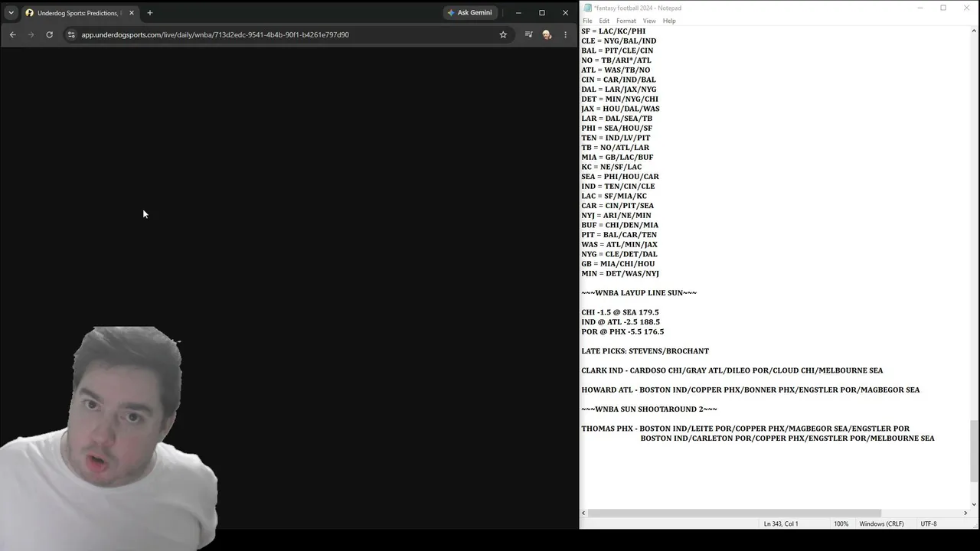Click 'Ln 343, Col 1' in status bar

click(x=781, y=524)
